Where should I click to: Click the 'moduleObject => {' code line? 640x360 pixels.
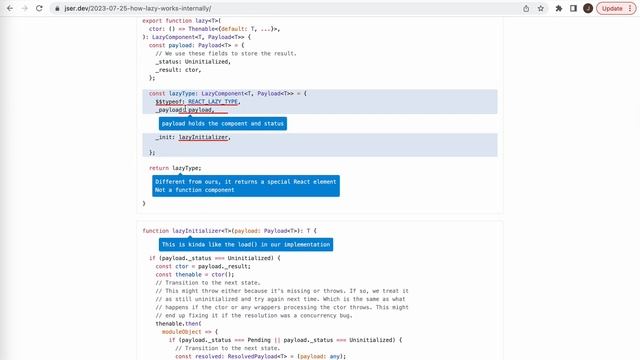tap(190, 332)
